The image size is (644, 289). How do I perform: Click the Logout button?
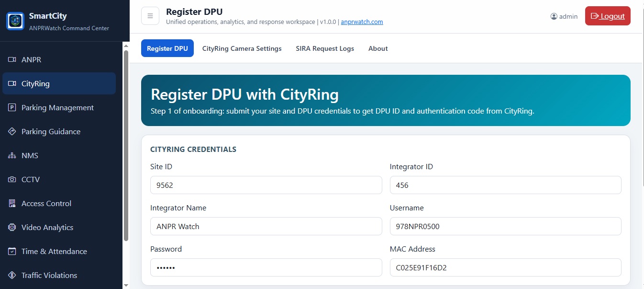[x=608, y=16]
